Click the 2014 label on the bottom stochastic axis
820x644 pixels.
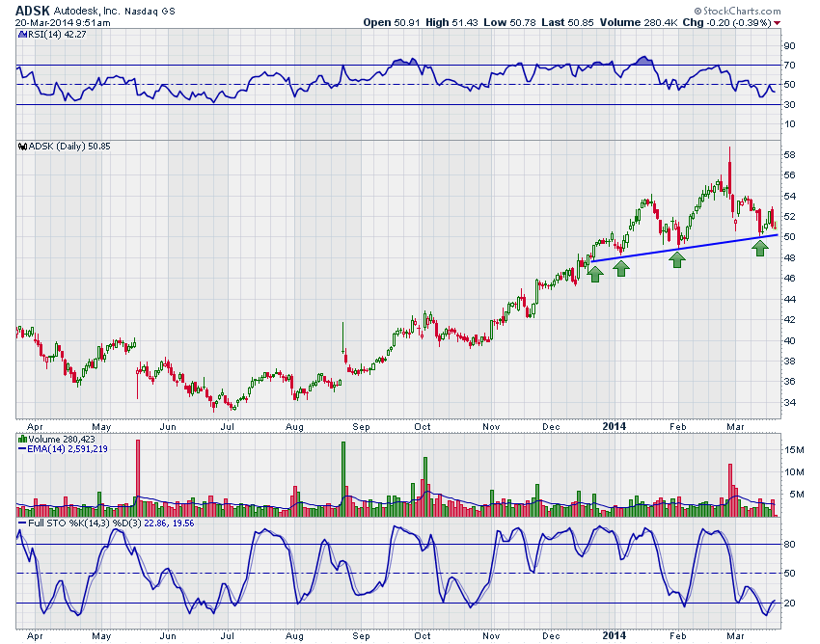(x=614, y=635)
